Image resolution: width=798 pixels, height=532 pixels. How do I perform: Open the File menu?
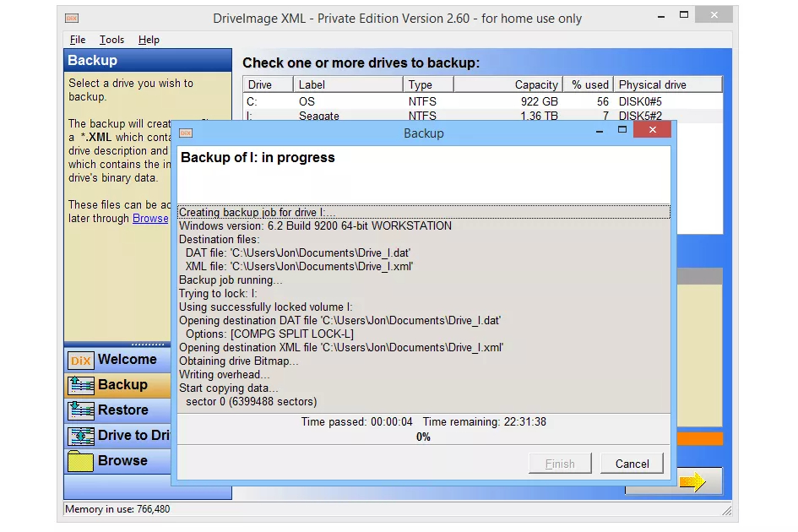pos(78,40)
